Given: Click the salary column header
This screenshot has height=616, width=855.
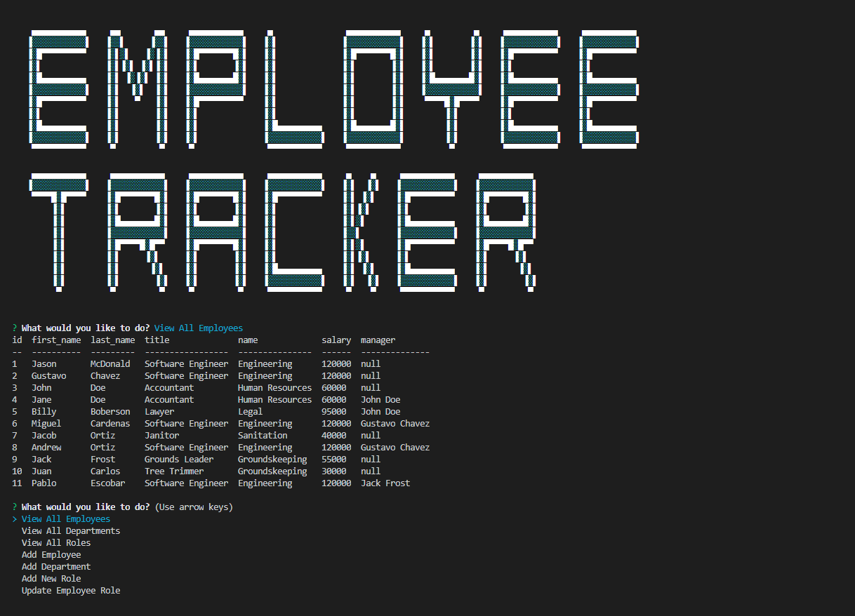Looking at the screenshot, I should [336, 340].
